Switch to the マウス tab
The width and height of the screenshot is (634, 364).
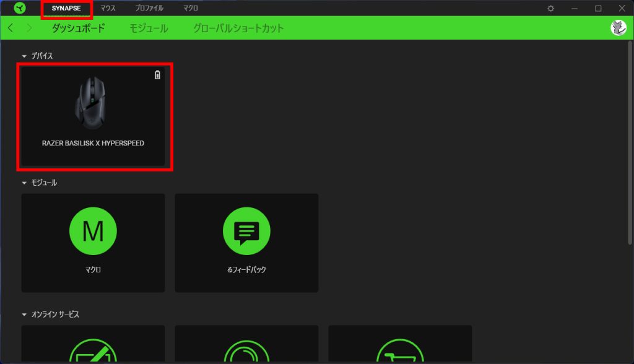click(108, 8)
